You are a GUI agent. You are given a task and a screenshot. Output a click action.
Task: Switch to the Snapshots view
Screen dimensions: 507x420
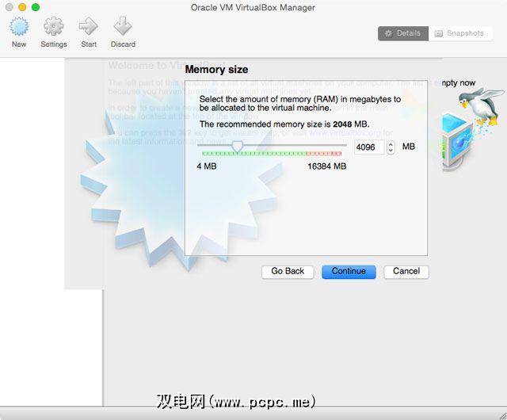point(460,33)
